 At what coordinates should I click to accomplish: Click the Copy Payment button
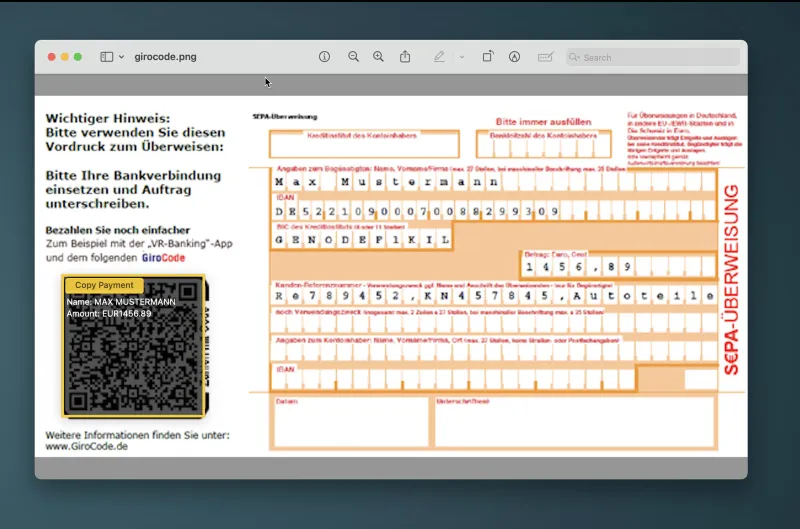pyautogui.click(x=104, y=285)
